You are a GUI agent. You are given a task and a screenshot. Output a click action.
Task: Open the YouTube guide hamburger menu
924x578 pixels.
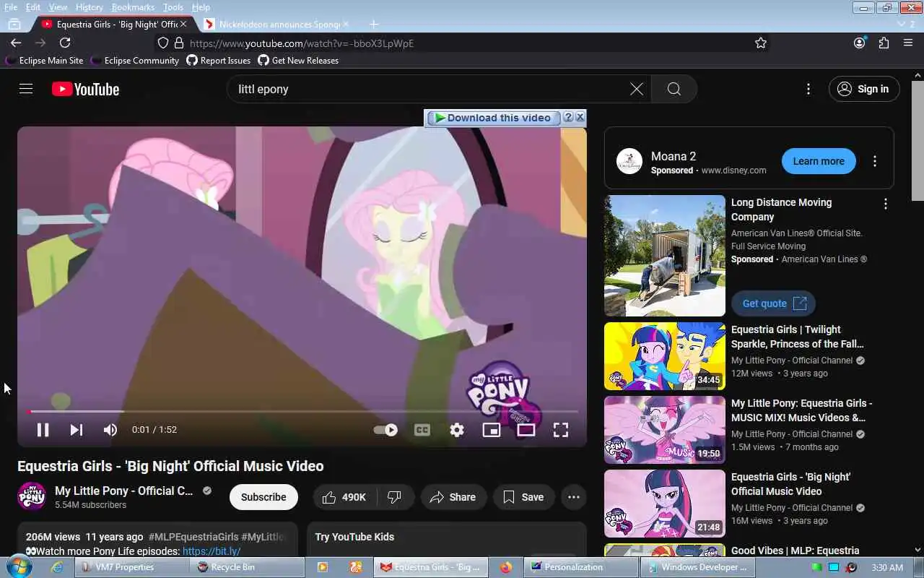[26, 89]
